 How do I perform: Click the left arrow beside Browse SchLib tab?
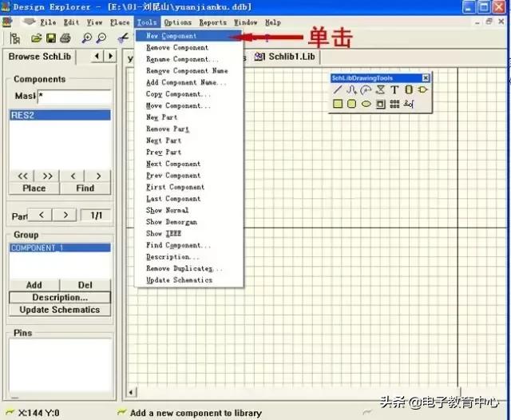(97, 57)
